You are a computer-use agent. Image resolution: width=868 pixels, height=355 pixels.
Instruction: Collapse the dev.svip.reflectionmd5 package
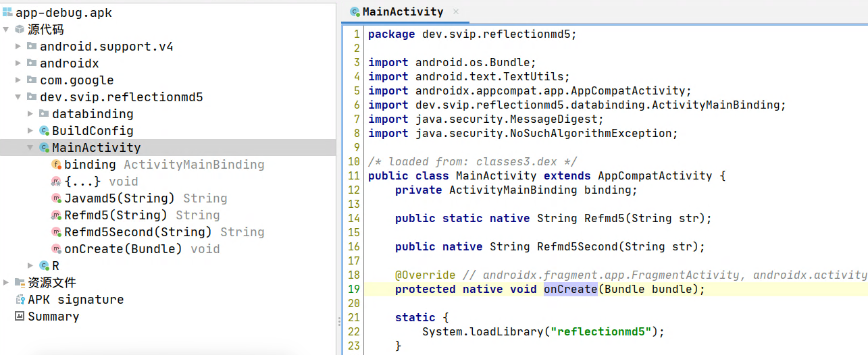[18, 97]
